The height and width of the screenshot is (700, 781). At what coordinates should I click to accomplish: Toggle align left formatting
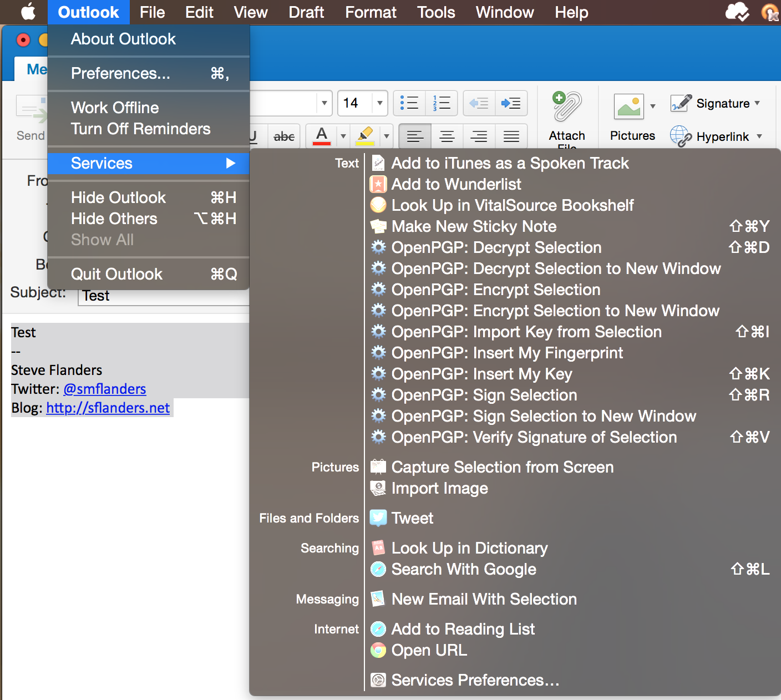[415, 136]
